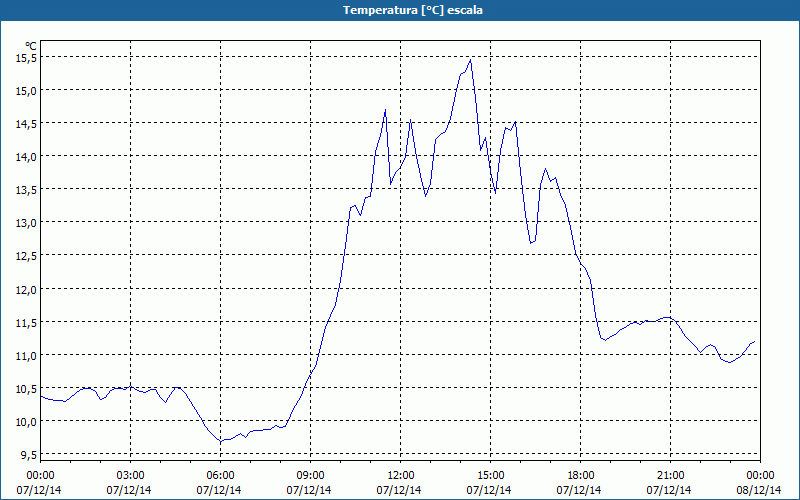The height and width of the screenshot is (500, 800).
Task: Click the 18:00 time axis label
Action: pyautogui.click(x=581, y=476)
